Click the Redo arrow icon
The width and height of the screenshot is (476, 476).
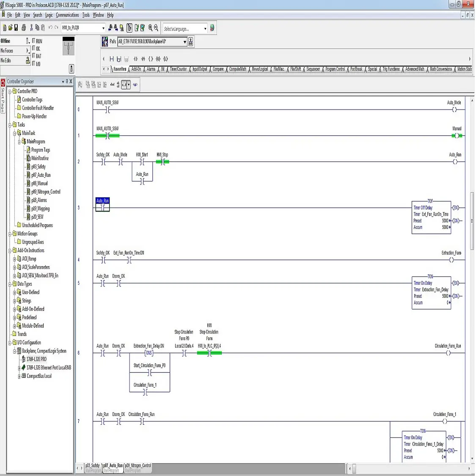(x=56, y=28)
